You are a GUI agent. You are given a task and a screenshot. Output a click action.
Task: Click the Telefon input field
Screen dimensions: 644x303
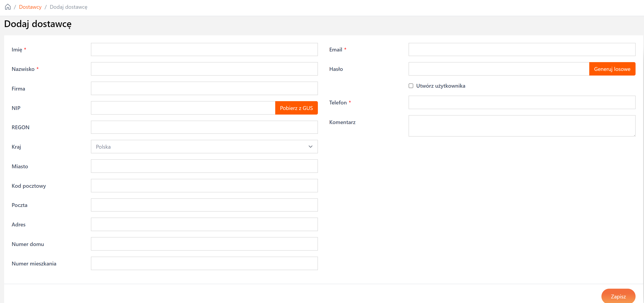click(x=522, y=102)
